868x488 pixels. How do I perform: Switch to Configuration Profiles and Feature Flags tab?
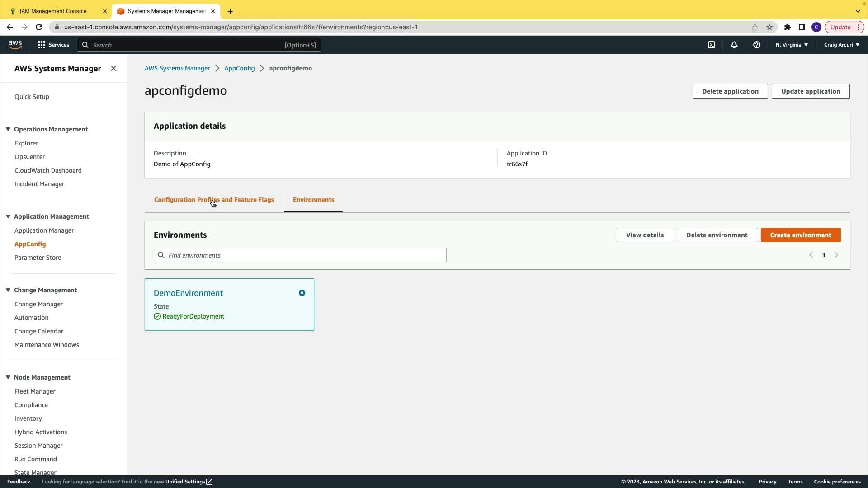[214, 200]
